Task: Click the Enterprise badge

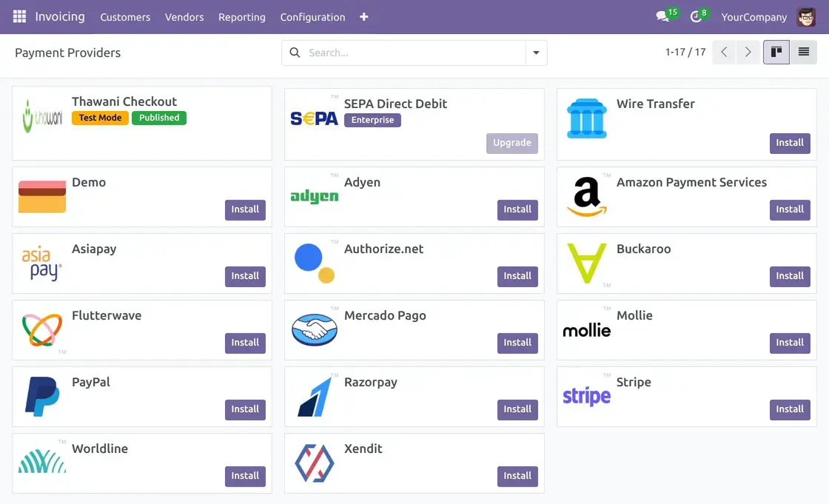Action: [x=372, y=120]
